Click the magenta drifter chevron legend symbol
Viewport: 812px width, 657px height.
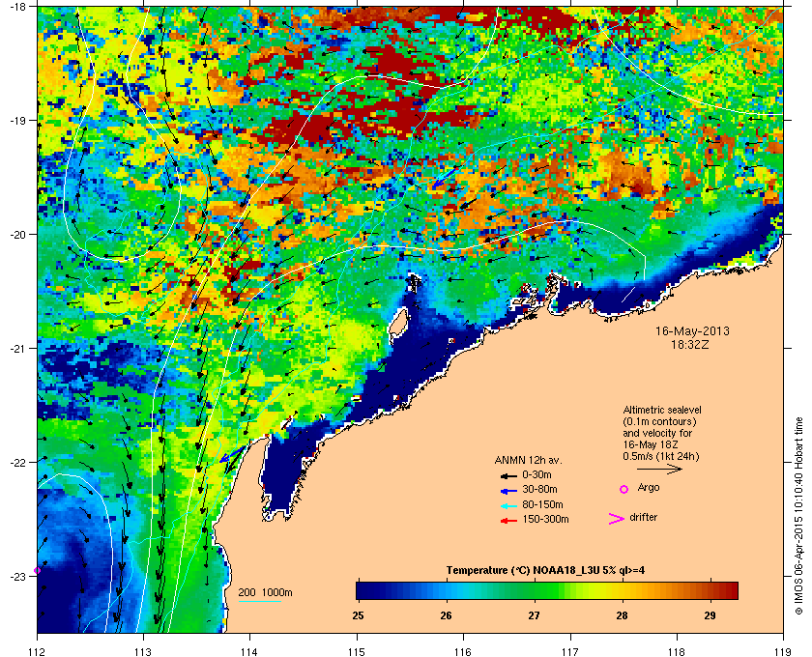click(617, 519)
